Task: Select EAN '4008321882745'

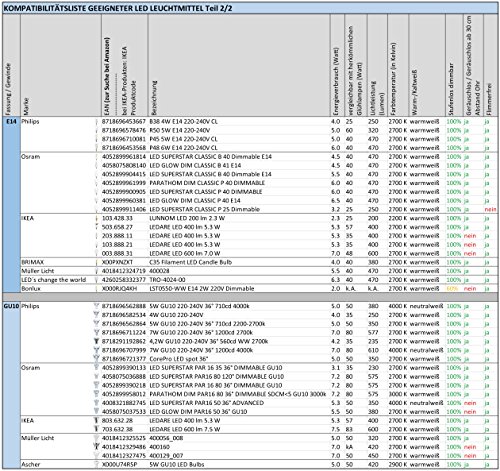Action: [x=124, y=403]
